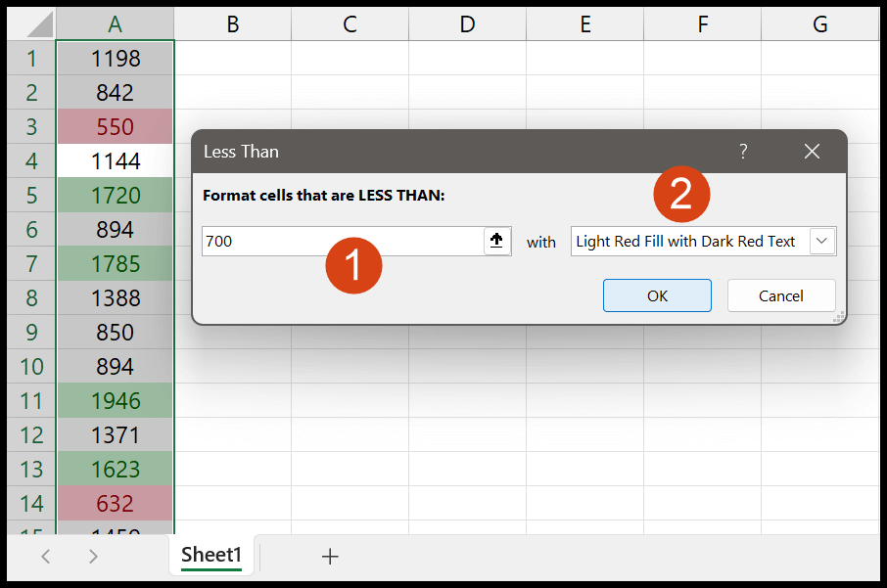Viewport: 887px width, 588px height.
Task: Cancel the Less Than dialog
Action: [x=780, y=295]
